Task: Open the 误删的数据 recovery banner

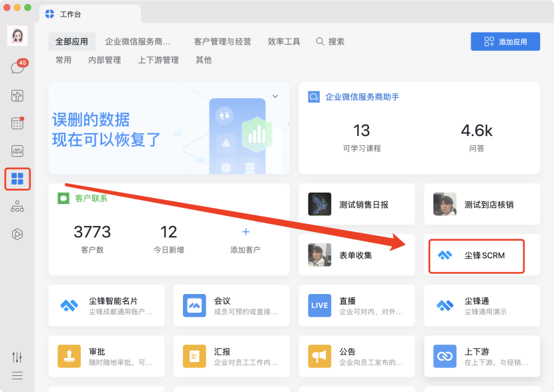Action: click(x=169, y=128)
